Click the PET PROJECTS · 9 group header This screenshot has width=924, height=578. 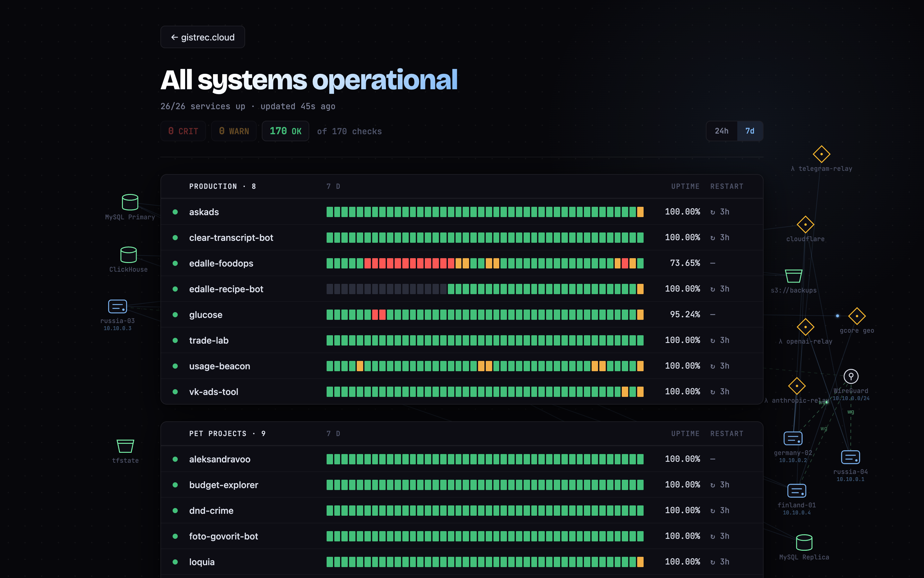[x=227, y=433]
